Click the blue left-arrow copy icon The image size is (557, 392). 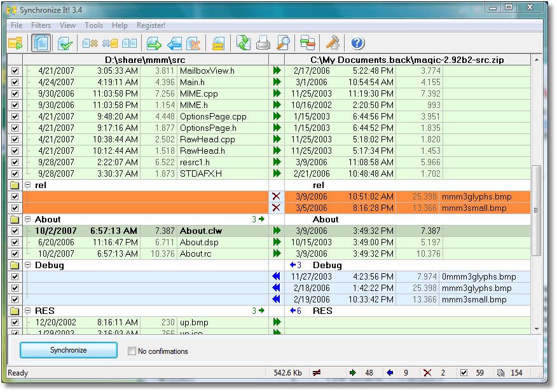click(174, 43)
